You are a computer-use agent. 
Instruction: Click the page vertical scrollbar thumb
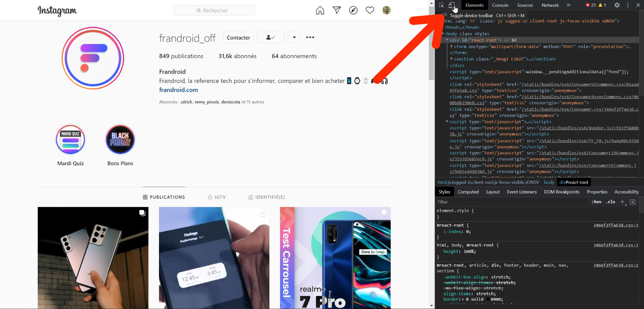click(x=432, y=43)
